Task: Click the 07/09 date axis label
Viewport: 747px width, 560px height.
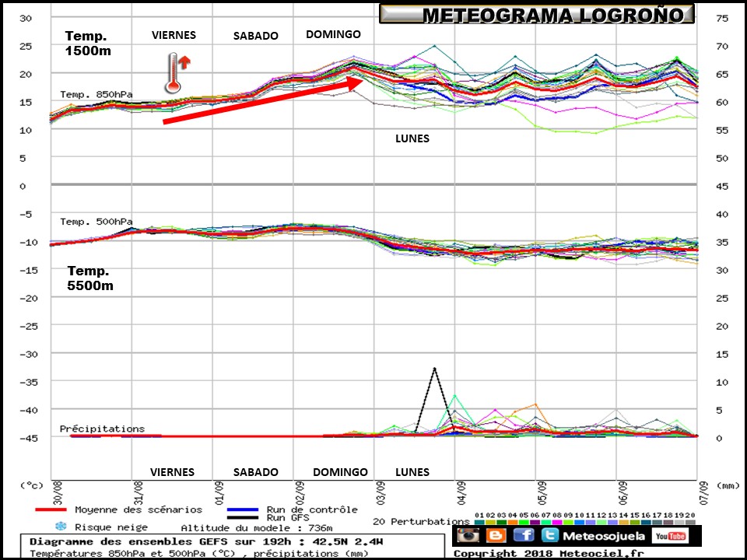Action: (703, 493)
